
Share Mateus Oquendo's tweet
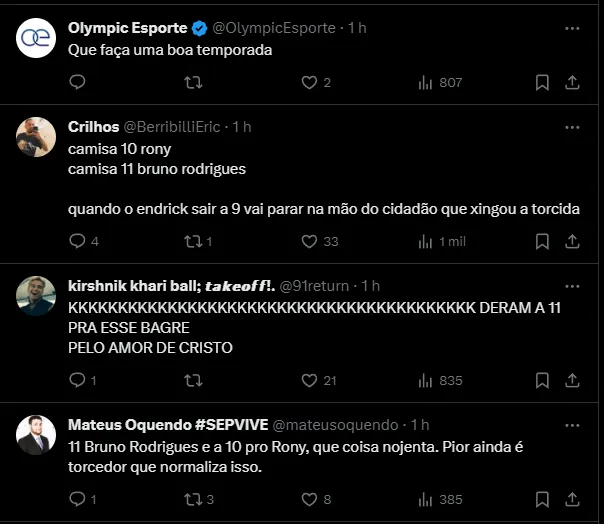(573, 499)
